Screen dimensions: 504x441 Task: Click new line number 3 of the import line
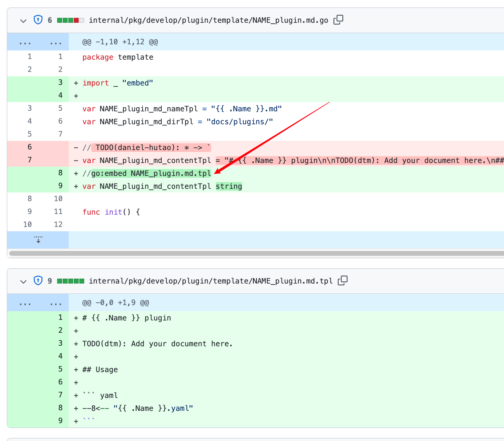(61, 82)
